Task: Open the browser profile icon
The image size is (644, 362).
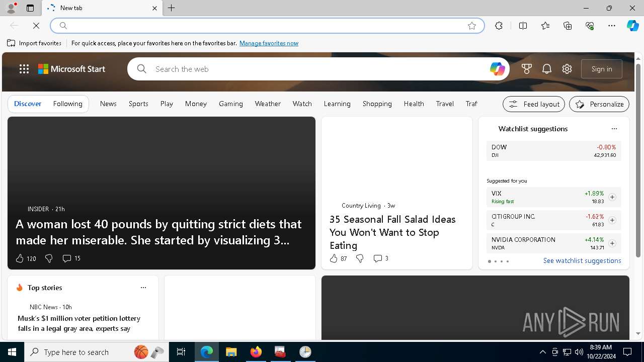Action: (11, 8)
